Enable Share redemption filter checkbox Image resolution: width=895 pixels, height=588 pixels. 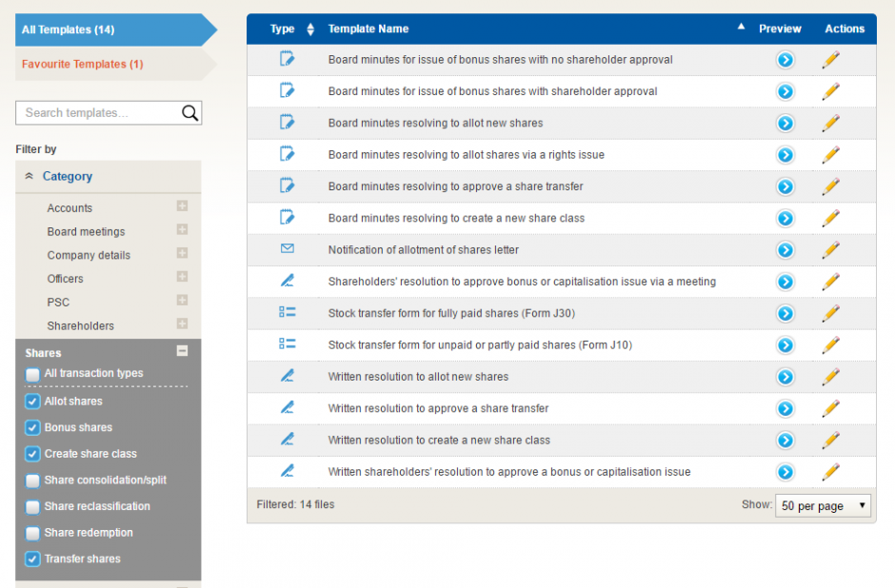(x=33, y=534)
